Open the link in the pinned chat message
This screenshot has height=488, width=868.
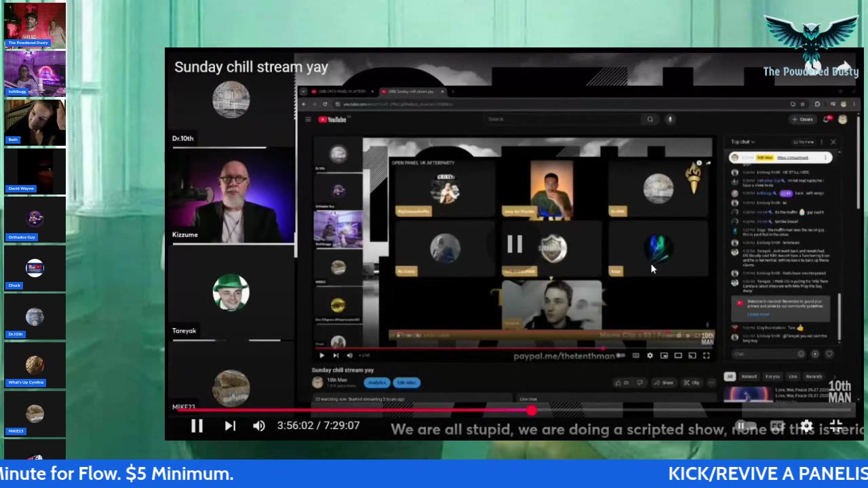pyautogui.click(x=793, y=157)
